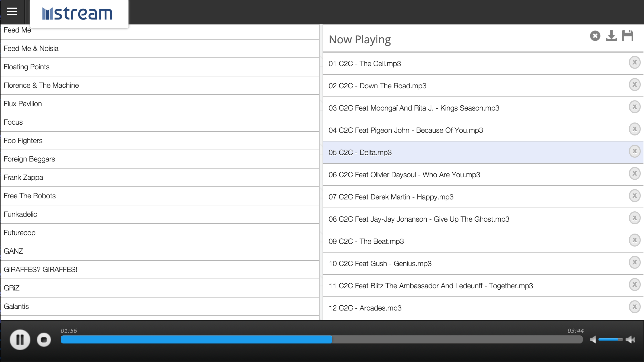Download the current playlist
Screen dimensions: 644x362
[611, 36]
